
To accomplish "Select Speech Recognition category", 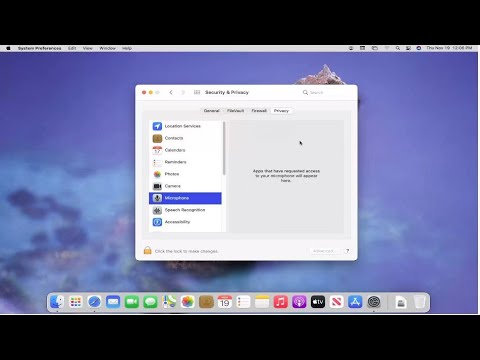I will coord(185,210).
